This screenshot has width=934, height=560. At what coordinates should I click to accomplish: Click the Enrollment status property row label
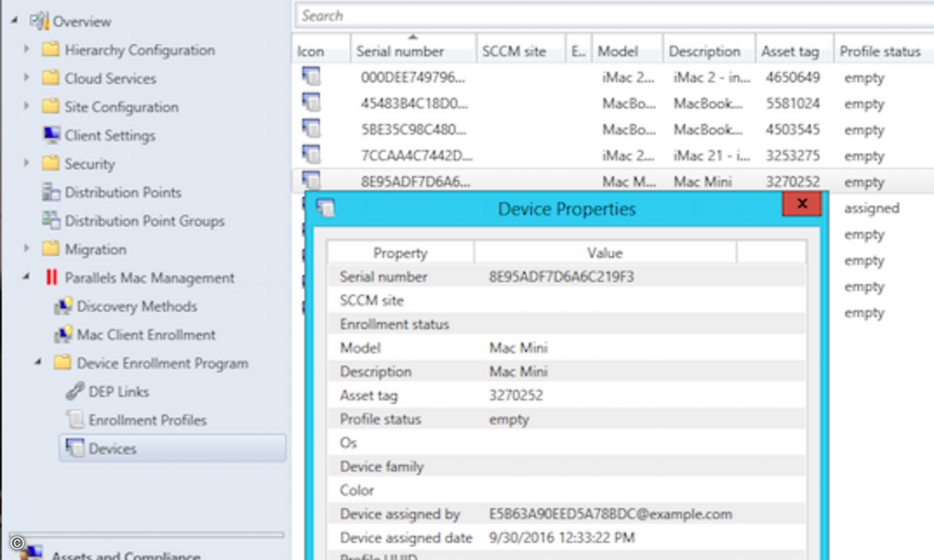[395, 324]
